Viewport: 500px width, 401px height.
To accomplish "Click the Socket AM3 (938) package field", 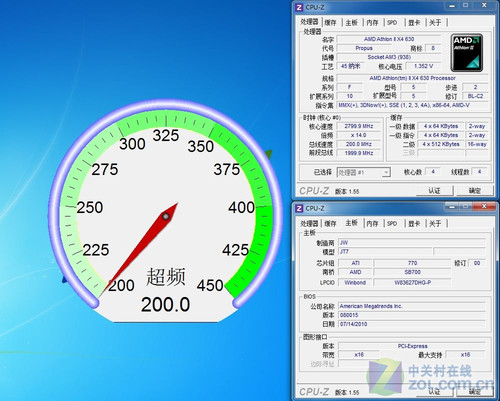I will coord(389,57).
